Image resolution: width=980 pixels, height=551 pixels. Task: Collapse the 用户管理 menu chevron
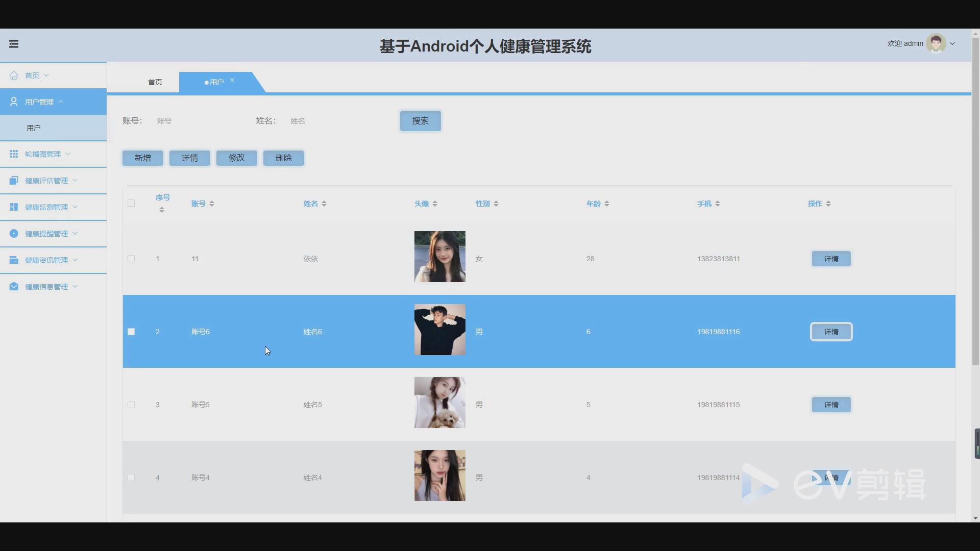[61, 102]
